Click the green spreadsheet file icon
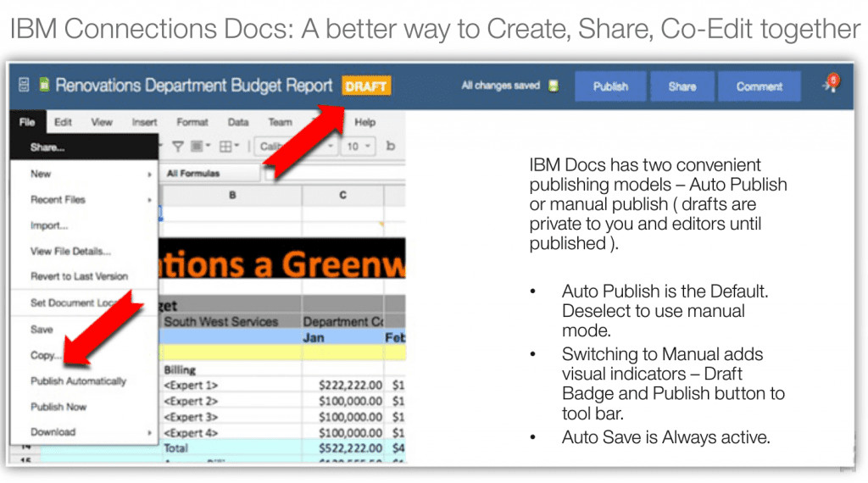This screenshot has height=483, width=868. click(x=44, y=85)
